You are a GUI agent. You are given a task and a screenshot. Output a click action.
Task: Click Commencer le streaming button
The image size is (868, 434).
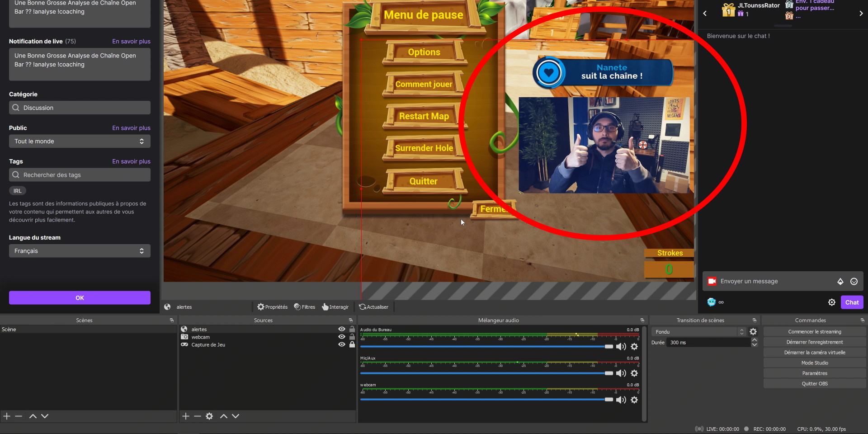pos(814,332)
